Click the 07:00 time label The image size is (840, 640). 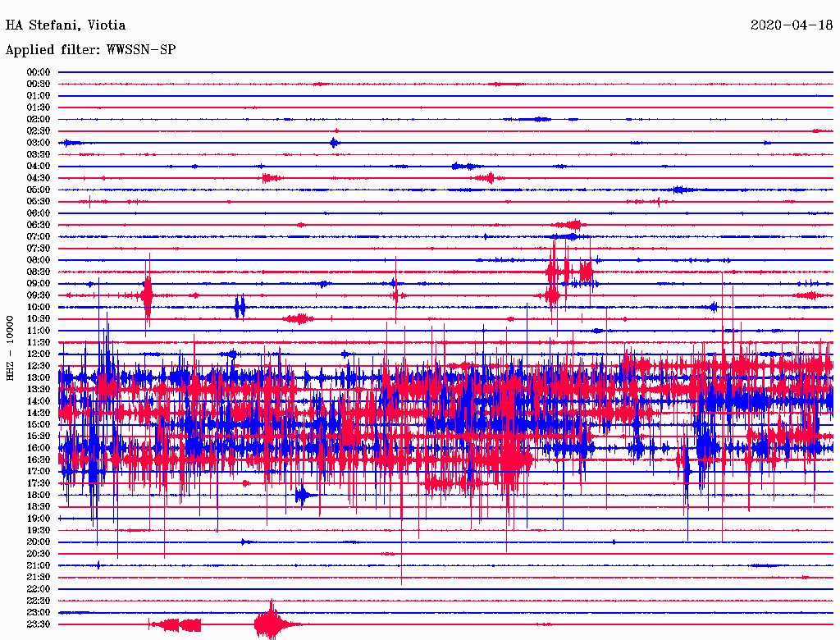[39, 237]
